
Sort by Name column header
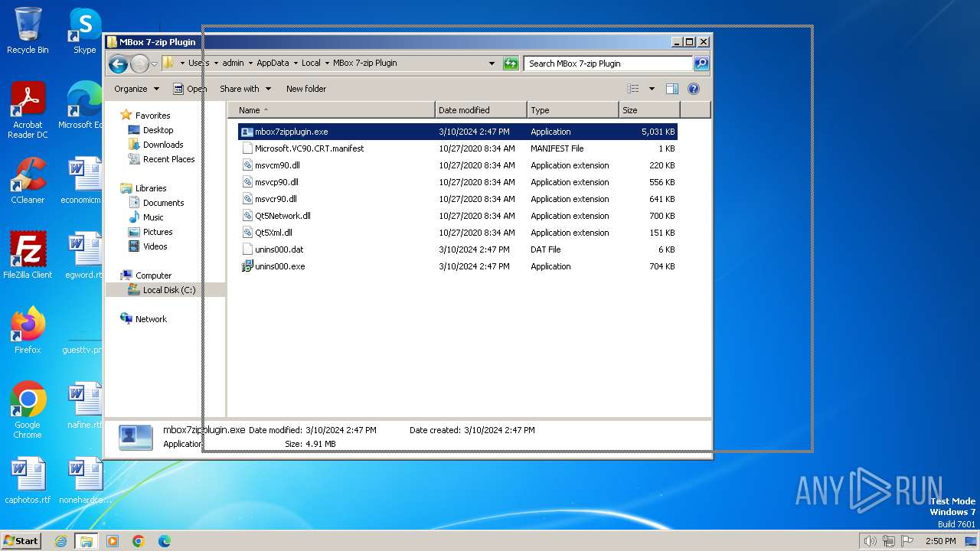(331, 110)
